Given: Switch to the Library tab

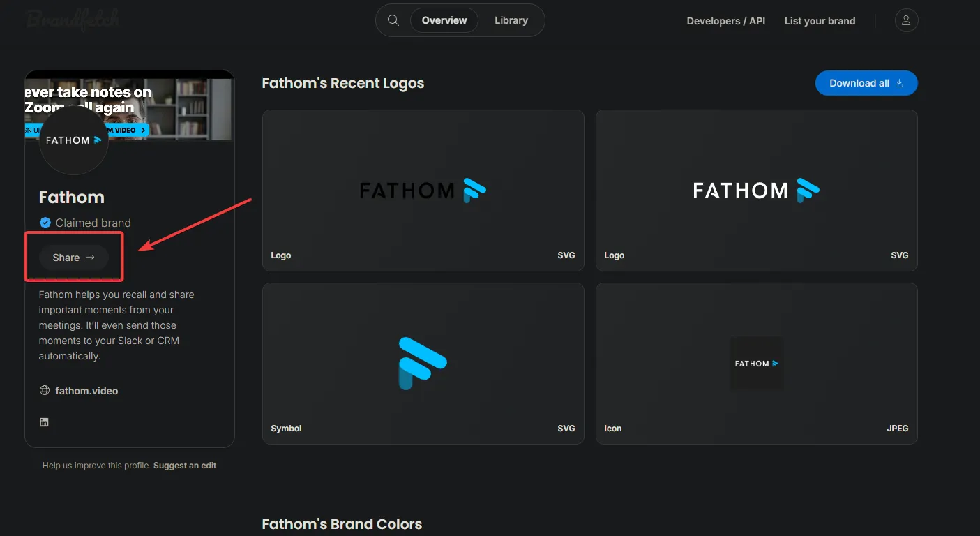Looking at the screenshot, I should click(x=511, y=20).
